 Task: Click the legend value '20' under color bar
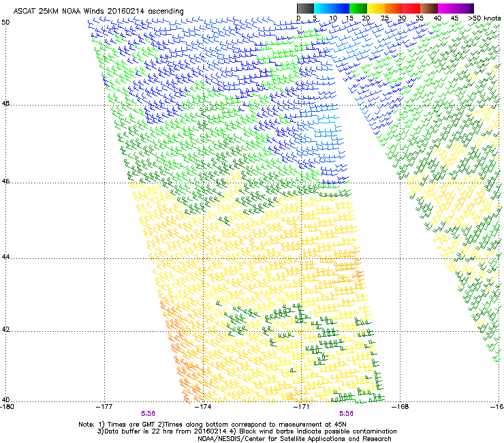(x=366, y=18)
